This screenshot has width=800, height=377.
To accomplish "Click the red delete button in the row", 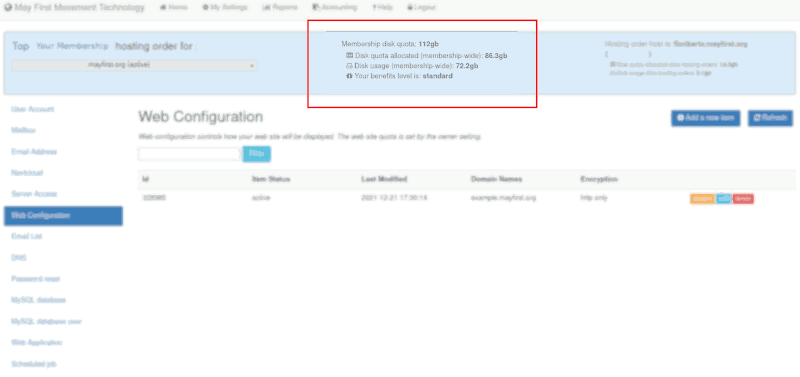I will point(743,198).
